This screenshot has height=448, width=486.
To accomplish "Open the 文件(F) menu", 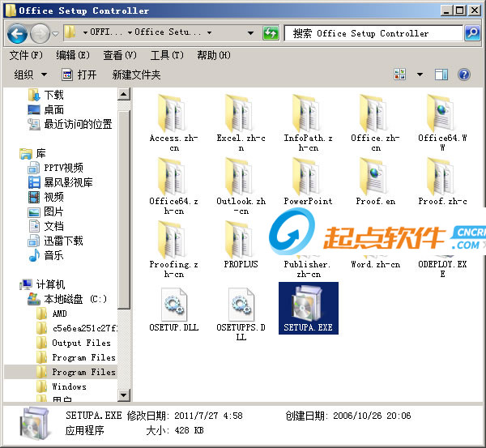I will click(x=26, y=55).
